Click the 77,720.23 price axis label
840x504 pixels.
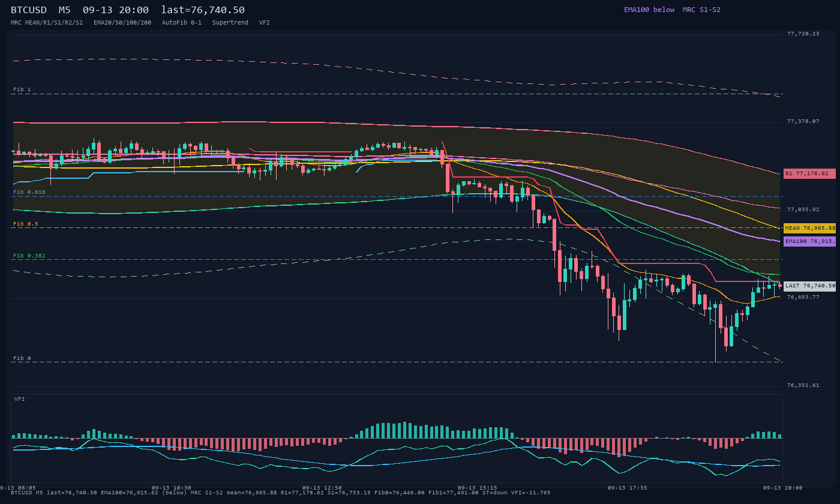pos(803,34)
